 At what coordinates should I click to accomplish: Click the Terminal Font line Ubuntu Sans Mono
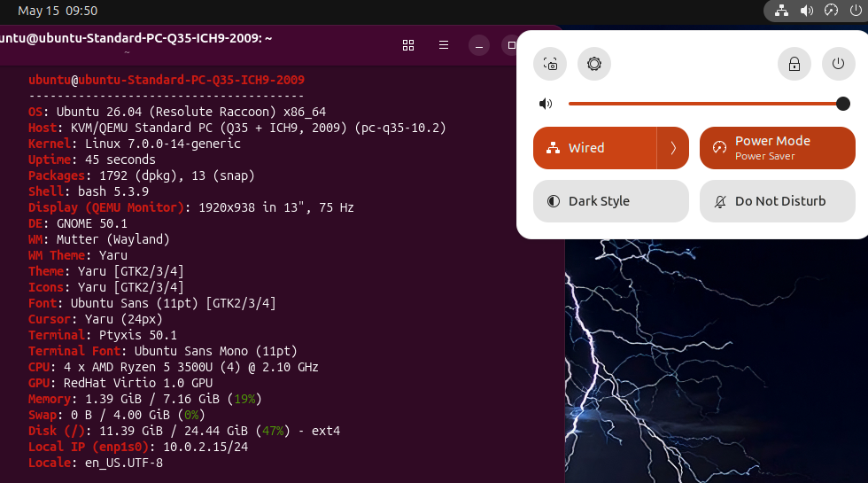pos(163,352)
